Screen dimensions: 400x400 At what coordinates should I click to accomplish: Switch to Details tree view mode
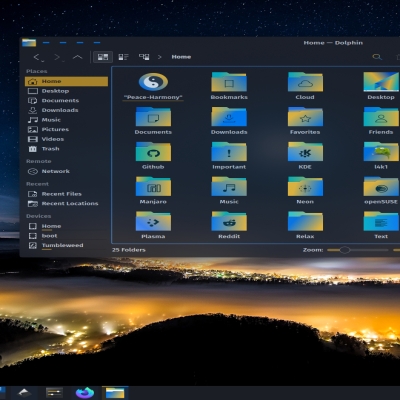tap(144, 57)
